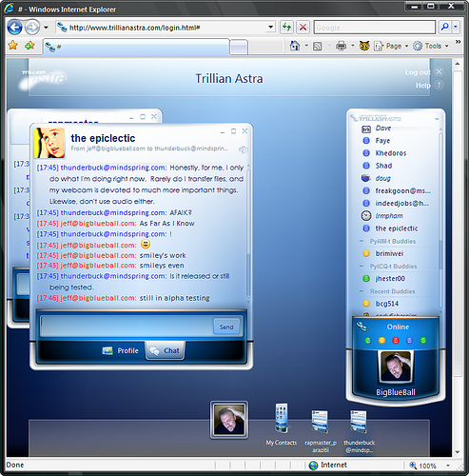Click the address bar URL field
This screenshot has height=476, width=469.
[161, 28]
